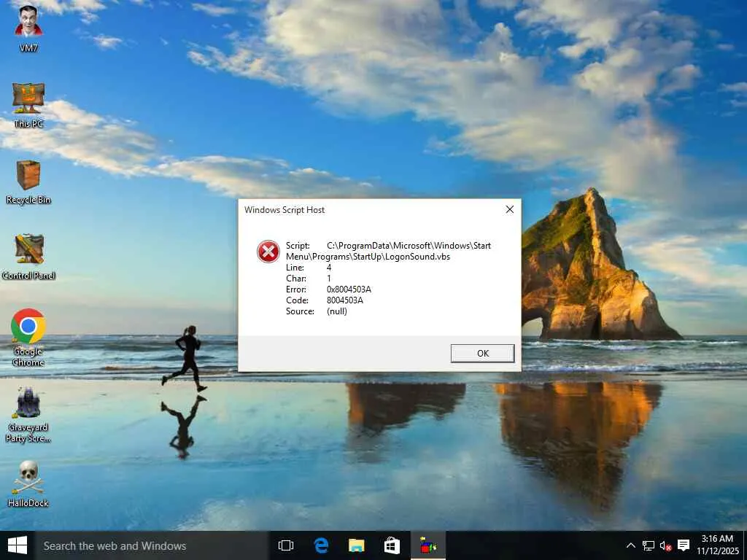747x560 pixels.
Task: Click the Error value 0x8004503A
Action: point(349,289)
